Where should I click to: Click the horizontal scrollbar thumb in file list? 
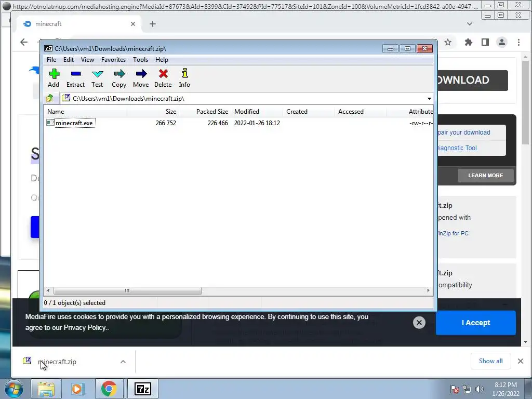(x=127, y=291)
